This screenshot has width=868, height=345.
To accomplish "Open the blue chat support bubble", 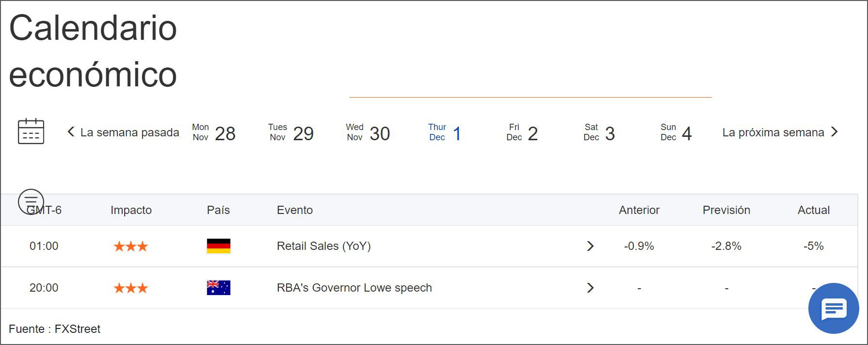I will coord(833,309).
